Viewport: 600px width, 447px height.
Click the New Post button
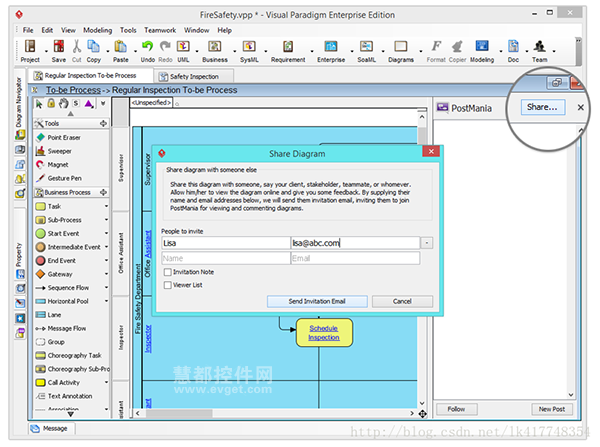point(552,409)
